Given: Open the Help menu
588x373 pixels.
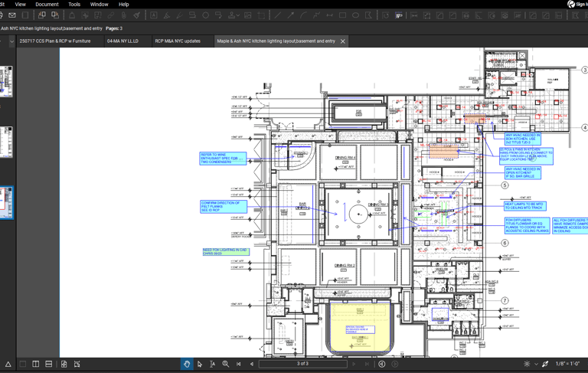Looking at the screenshot, I should pos(124,4).
